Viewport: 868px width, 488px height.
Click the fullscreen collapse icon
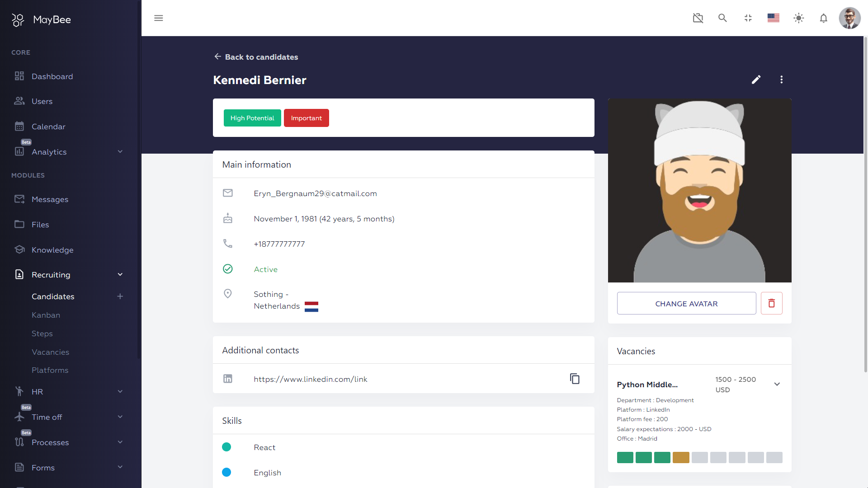(x=748, y=18)
